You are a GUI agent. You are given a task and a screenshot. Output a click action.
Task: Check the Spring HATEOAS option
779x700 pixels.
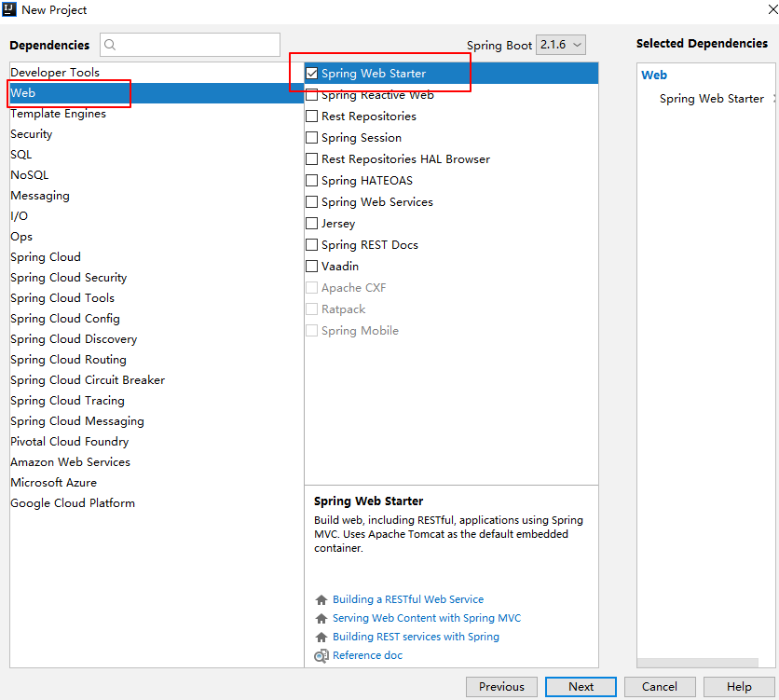coord(311,180)
